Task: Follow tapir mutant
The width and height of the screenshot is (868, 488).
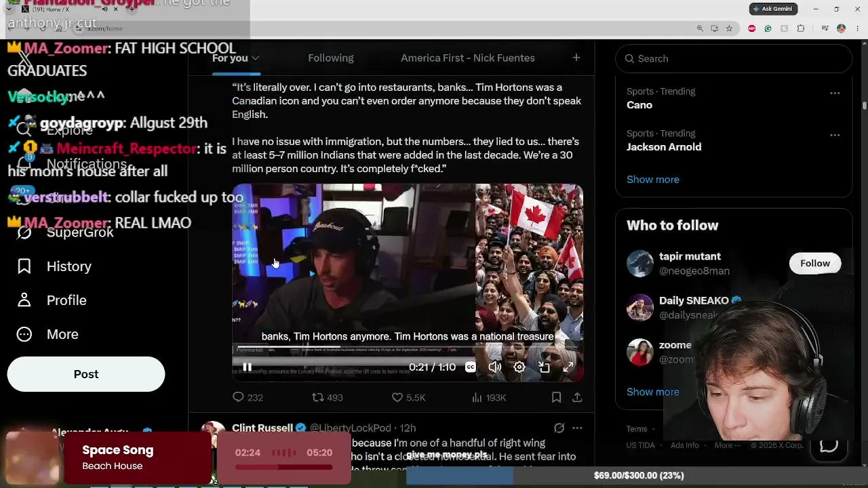Action: click(x=815, y=263)
